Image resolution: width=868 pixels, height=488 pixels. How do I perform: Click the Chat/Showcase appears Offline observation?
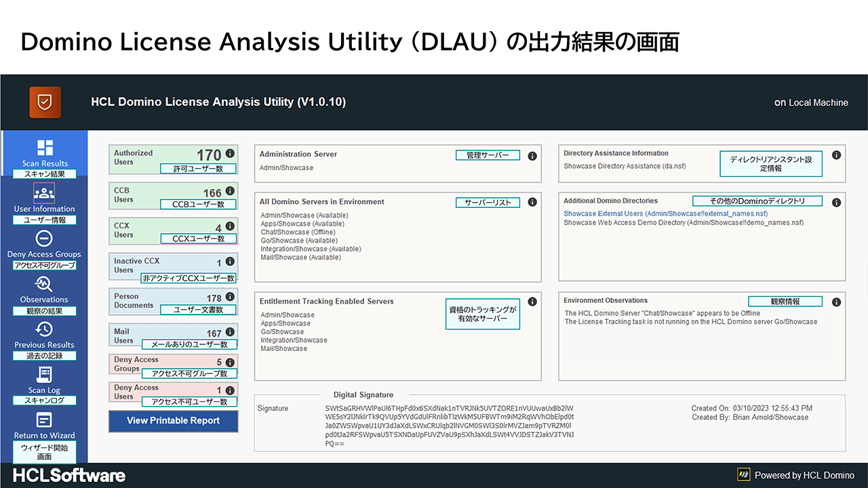coord(663,313)
